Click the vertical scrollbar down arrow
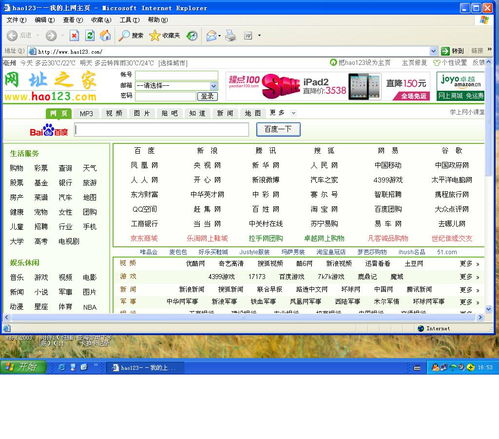 click(488, 309)
